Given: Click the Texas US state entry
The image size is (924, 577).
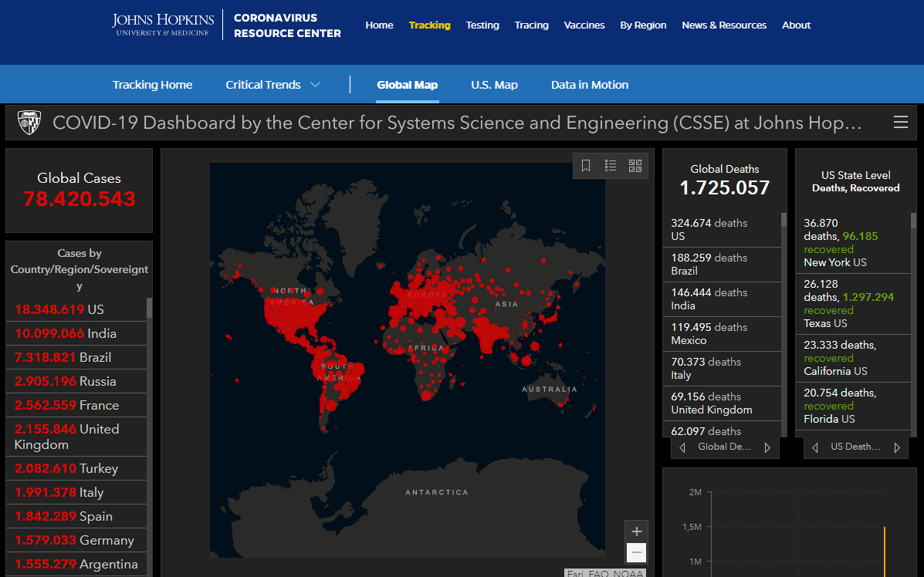Looking at the screenshot, I should click(853, 304).
